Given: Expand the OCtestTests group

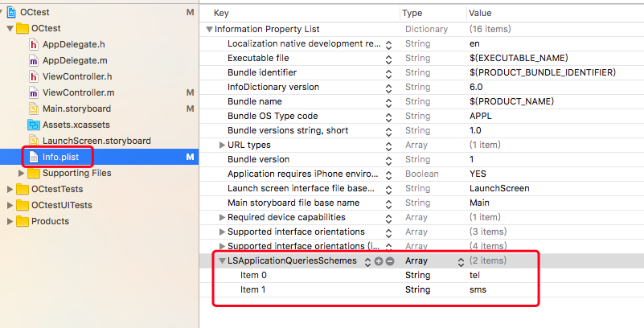Looking at the screenshot, I should click(10, 189).
